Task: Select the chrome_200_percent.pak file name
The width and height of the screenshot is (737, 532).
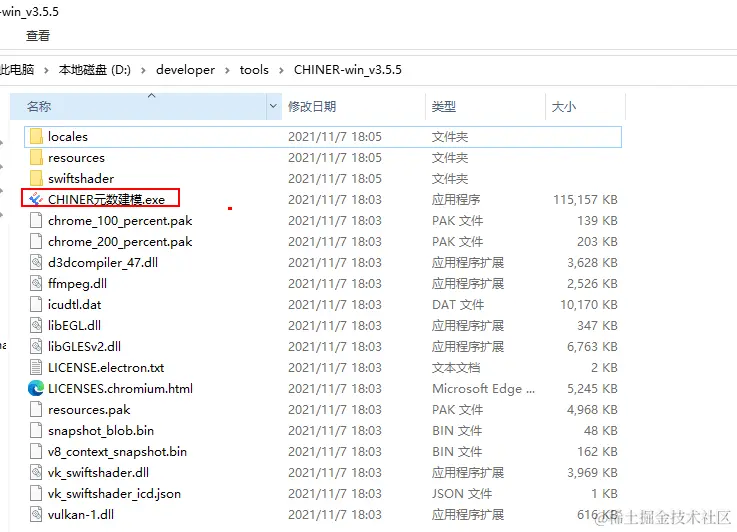Action: pyautogui.click(x=120, y=242)
